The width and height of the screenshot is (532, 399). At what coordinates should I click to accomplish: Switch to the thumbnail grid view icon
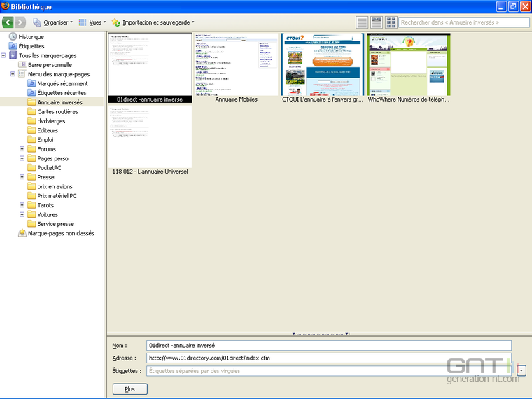391,22
